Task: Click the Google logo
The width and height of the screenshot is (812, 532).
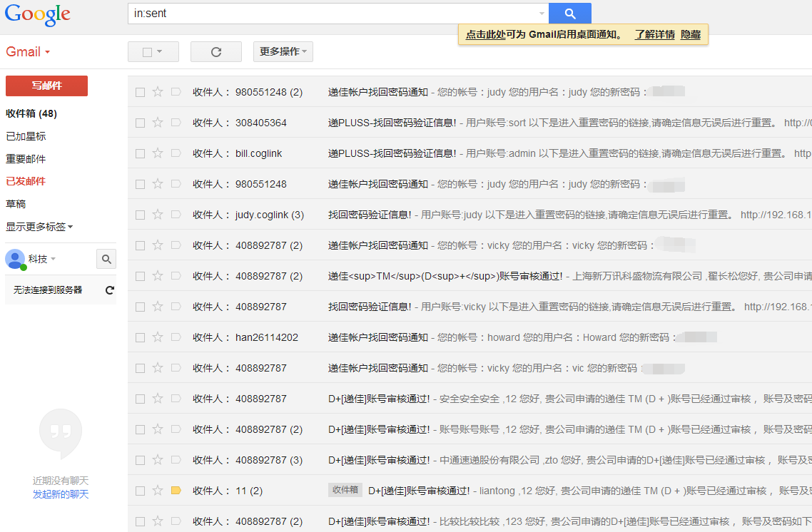Action: [x=37, y=14]
